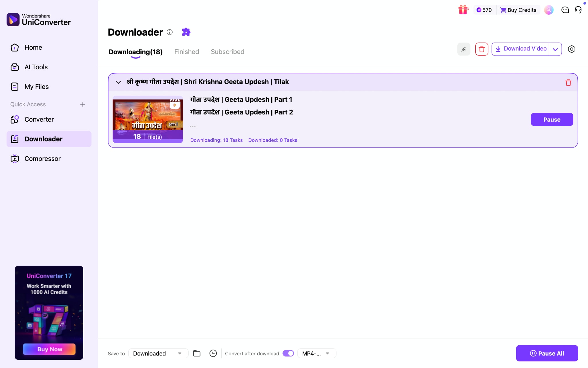Switch to the Finished tab

[186, 52]
